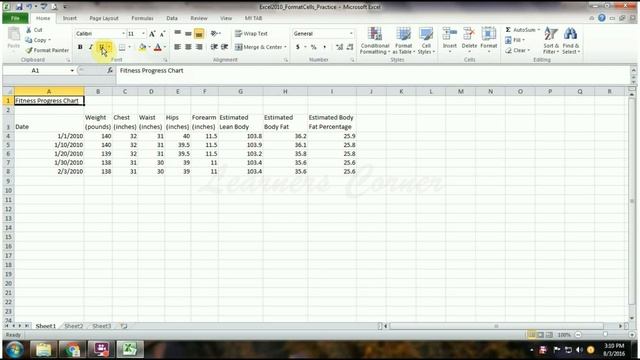Viewport: 640px width, 360px height.
Task: Switch to the Sheet2 worksheet tab
Action: [73, 326]
